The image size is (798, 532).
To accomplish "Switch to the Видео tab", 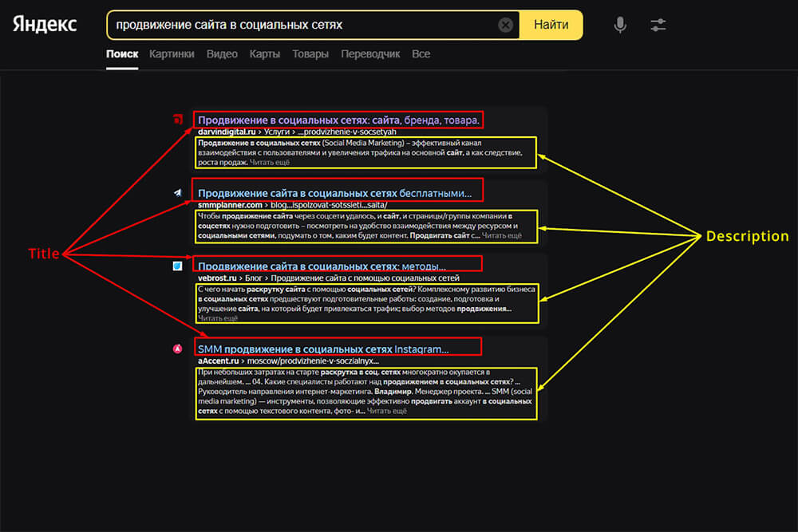I will point(222,54).
